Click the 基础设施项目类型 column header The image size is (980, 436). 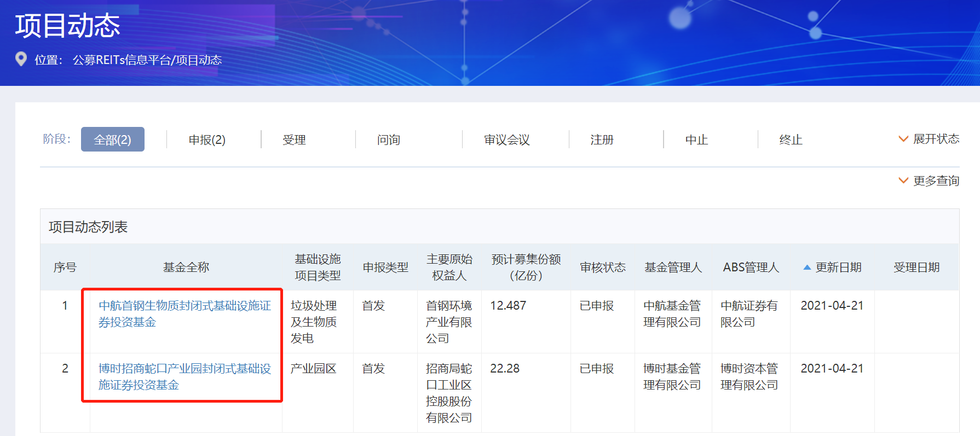(x=318, y=268)
